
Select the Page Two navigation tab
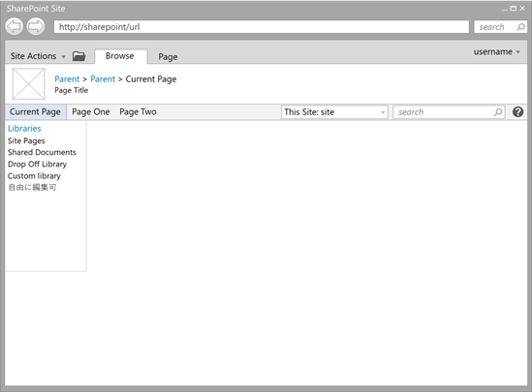tap(138, 112)
